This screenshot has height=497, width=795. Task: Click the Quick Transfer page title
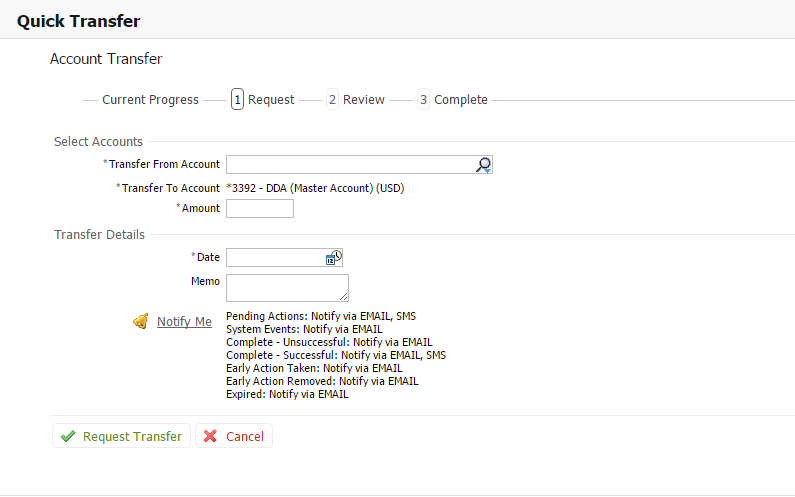79,20
